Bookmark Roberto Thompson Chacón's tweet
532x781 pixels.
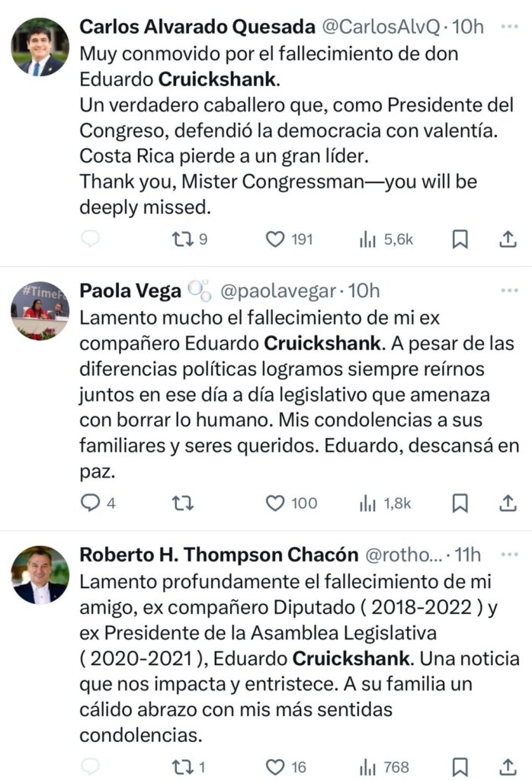[x=460, y=767]
